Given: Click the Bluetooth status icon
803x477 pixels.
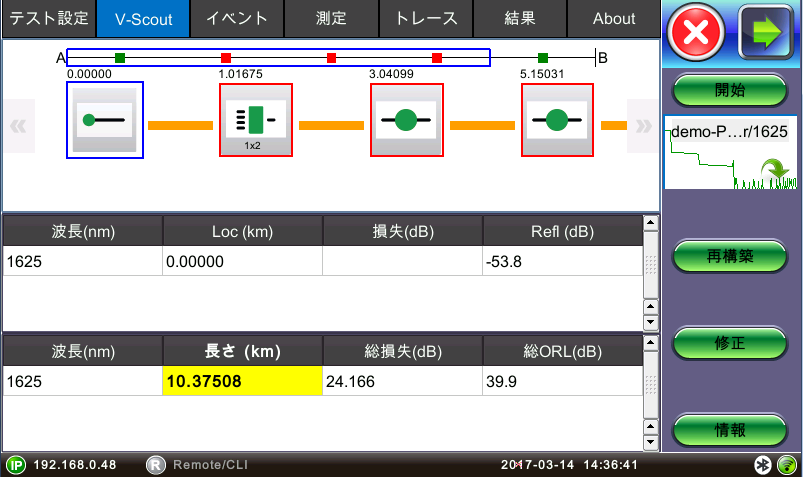Looking at the screenshot, I should (761, 465).
